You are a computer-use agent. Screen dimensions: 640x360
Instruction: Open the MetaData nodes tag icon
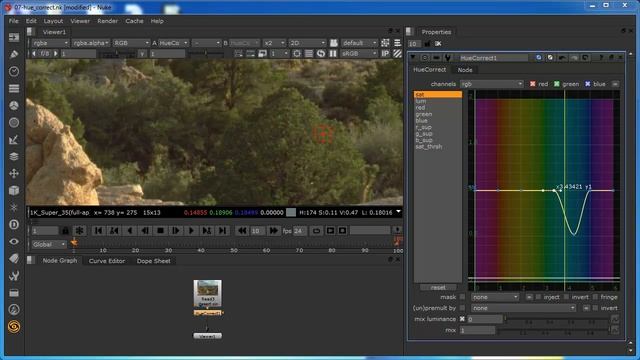tap(14, 258)
